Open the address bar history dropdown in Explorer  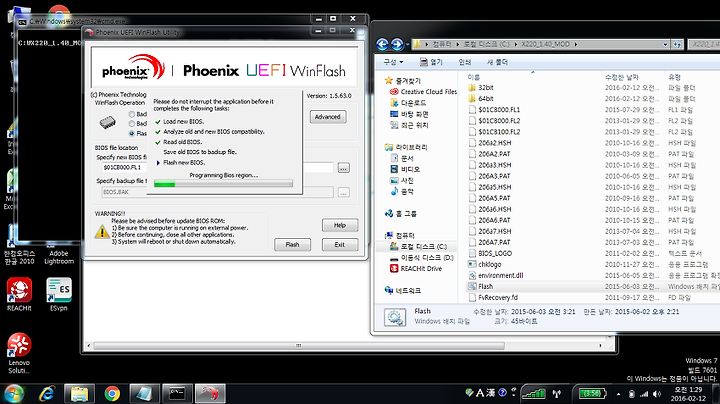click(x=665, y=45)
